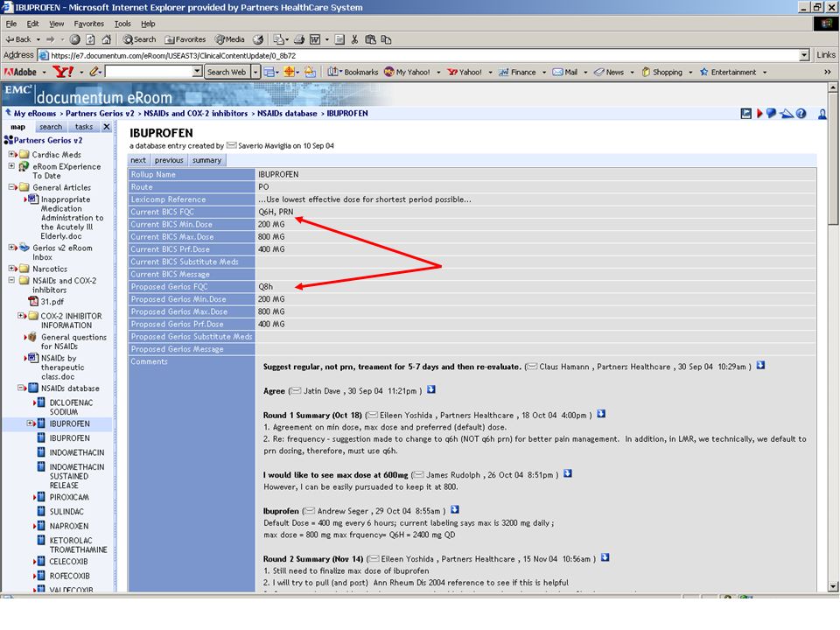The height and width of the screenshot is (630, 840).
Task: Open NSAIDs database breadcrumb link
Action: pyautogui.click(x=287, y=114)
